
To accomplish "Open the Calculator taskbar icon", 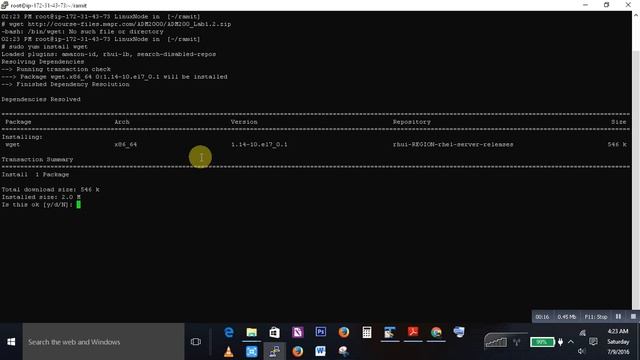I will click(x=367, y=332).
